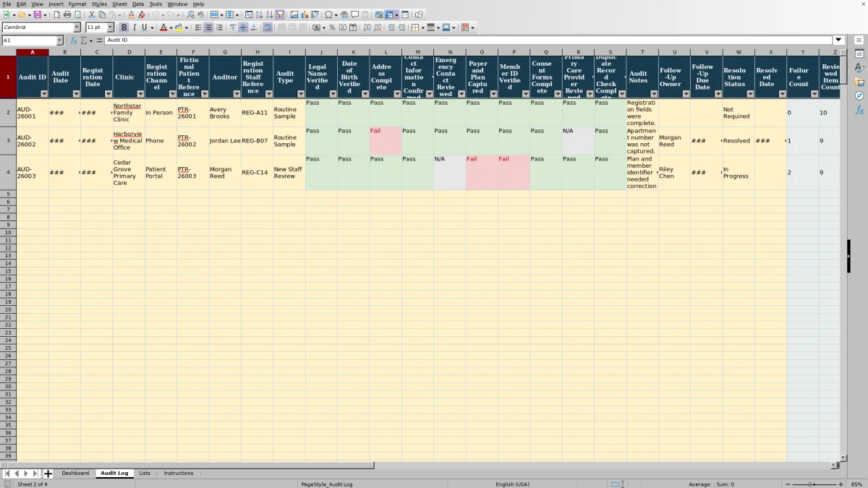Click the Insert Special Character omega icon
The height and width of the screenshot is (488, 868).
328,14
